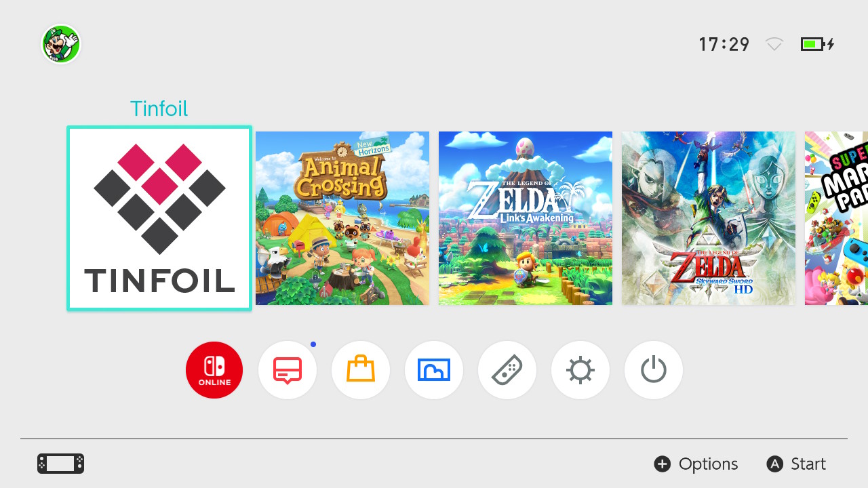The width and height of the screenshot is (868, 488).
Task: Click the battery charging indicator
Action: click(x=817, y=45)
